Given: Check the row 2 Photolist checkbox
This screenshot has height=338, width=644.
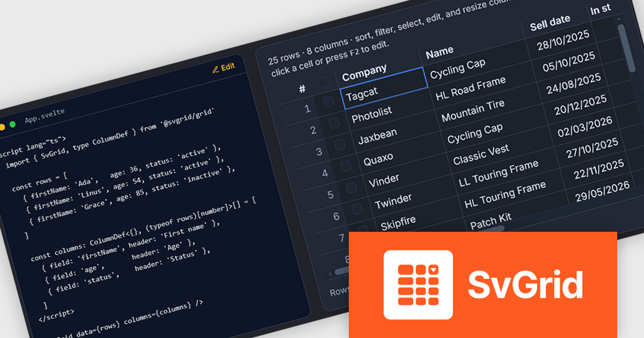Looking at the screenshot, I should (334, 123).
